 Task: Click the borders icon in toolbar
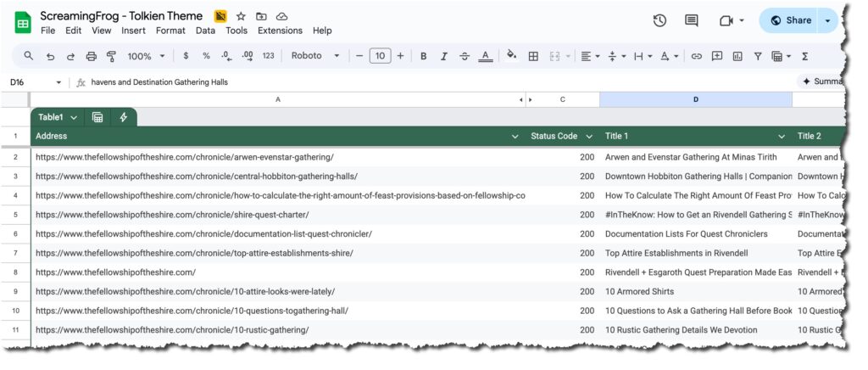533,56
